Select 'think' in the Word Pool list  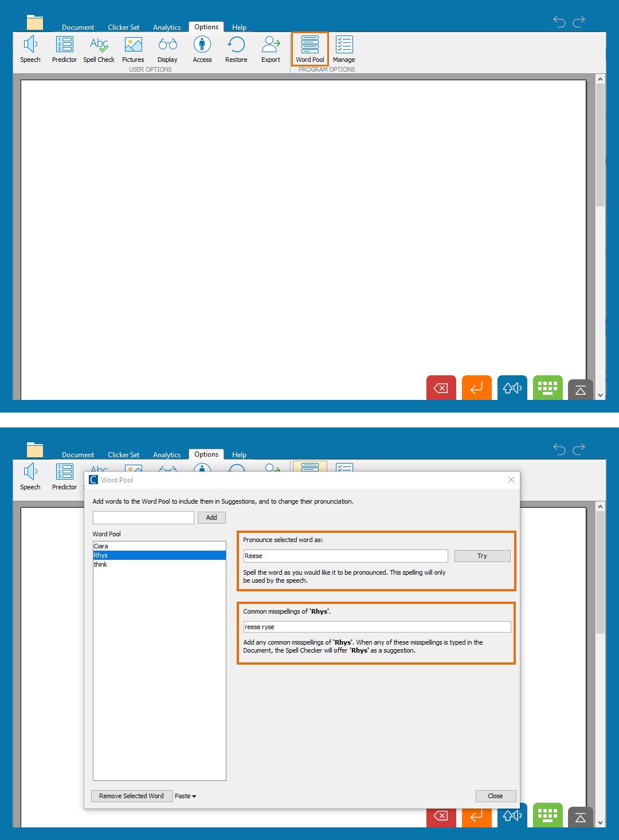coord(101,564)
